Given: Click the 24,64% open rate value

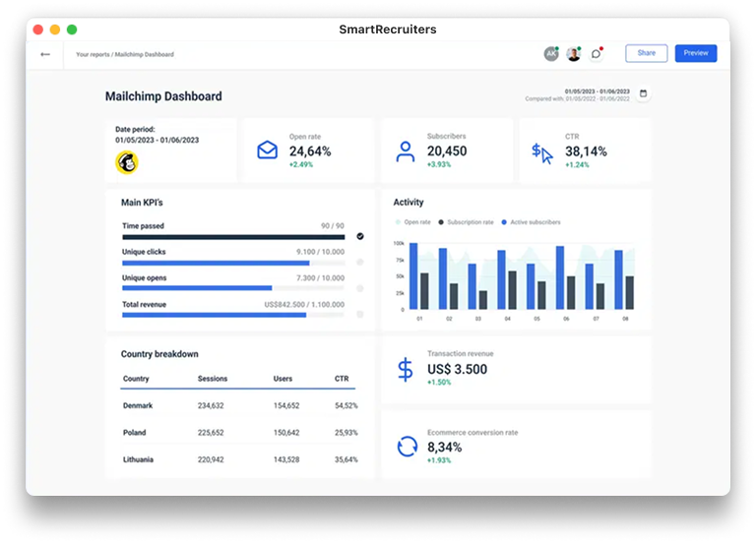Looking at the screenshot, I should point(310,151).
